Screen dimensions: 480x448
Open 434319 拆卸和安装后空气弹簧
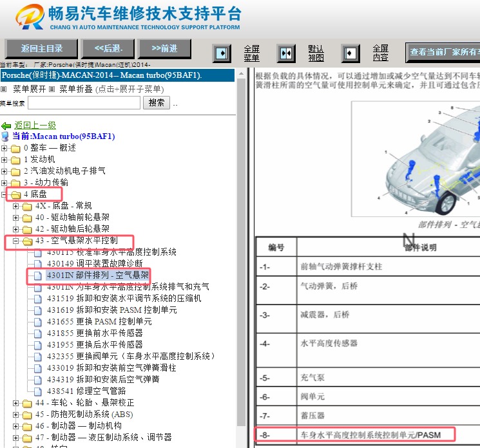(x=103, y=380)
